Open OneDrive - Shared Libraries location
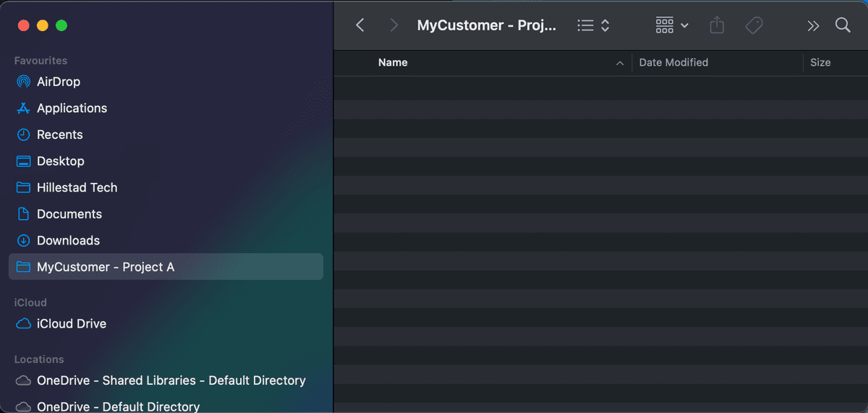The width and height of the screenshot is (868, 413). (171, 380)
